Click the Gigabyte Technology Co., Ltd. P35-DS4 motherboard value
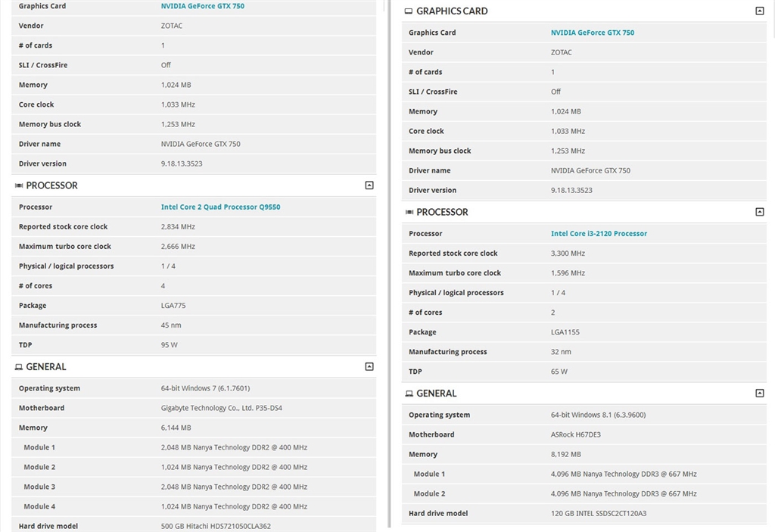Viewport: 775px width, 532px height. pos(222,409)
